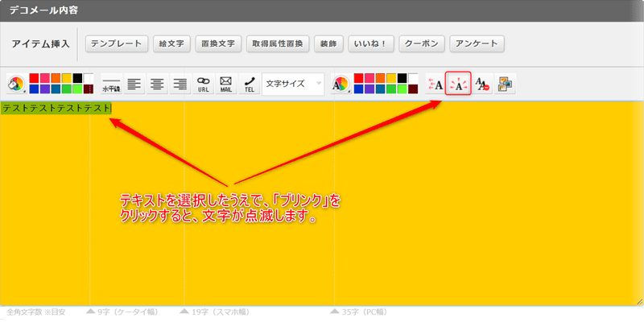Insert a MAIL link
The height and width of the screenshot is (326, 644).
[226, 84]
